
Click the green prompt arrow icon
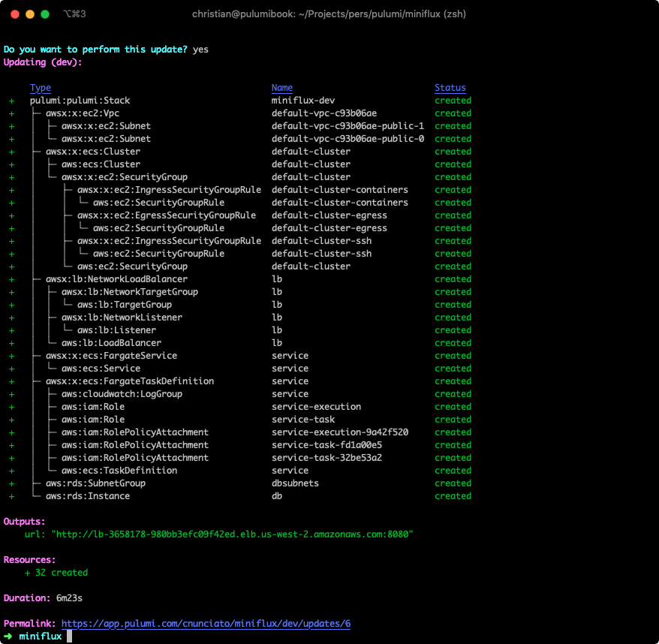pos(8,636)
